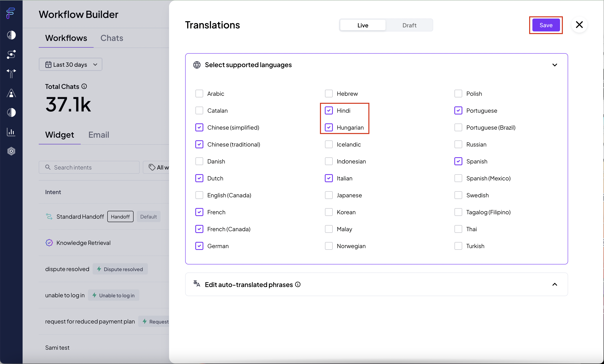Screen dimensions: 604x364
Task: Click the lightning bolt on Dispute resolved tag
Action: (x=99, y=269)
